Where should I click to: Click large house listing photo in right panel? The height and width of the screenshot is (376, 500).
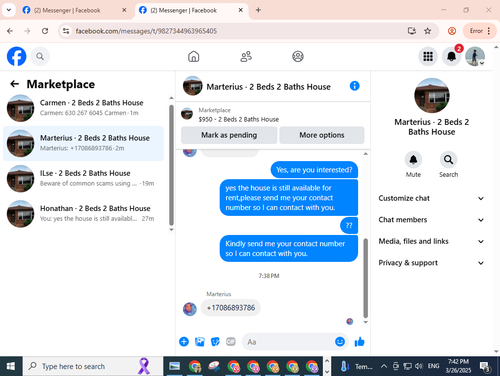pos(432,96)
